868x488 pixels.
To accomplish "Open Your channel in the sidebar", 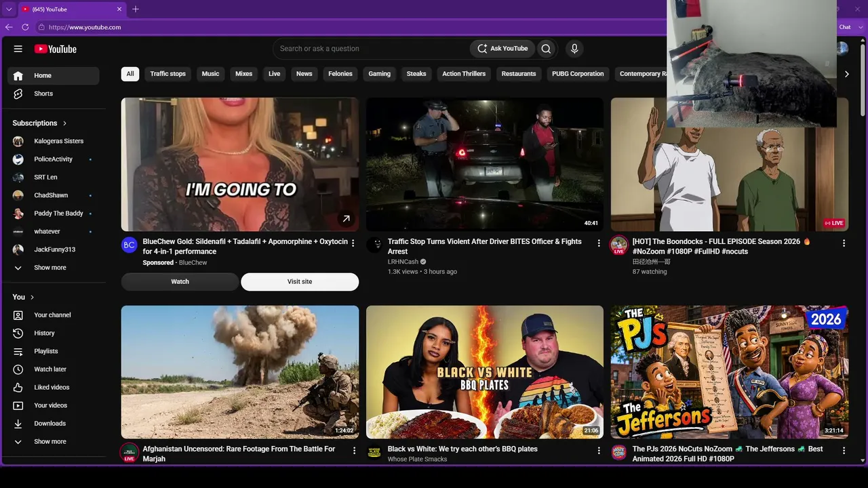I will (54, 315).
